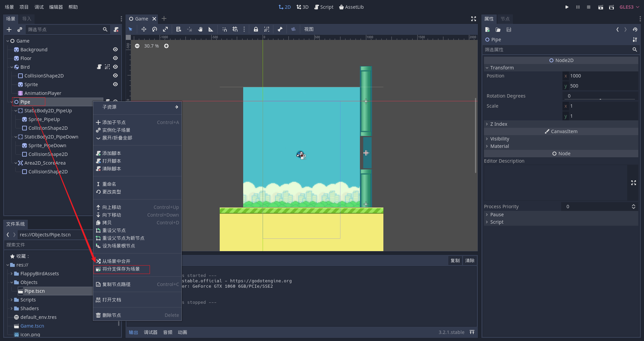644x341 pixels.
Task: Collapse the StaticBody2D_PipeDown node
Action: (16, 137)
